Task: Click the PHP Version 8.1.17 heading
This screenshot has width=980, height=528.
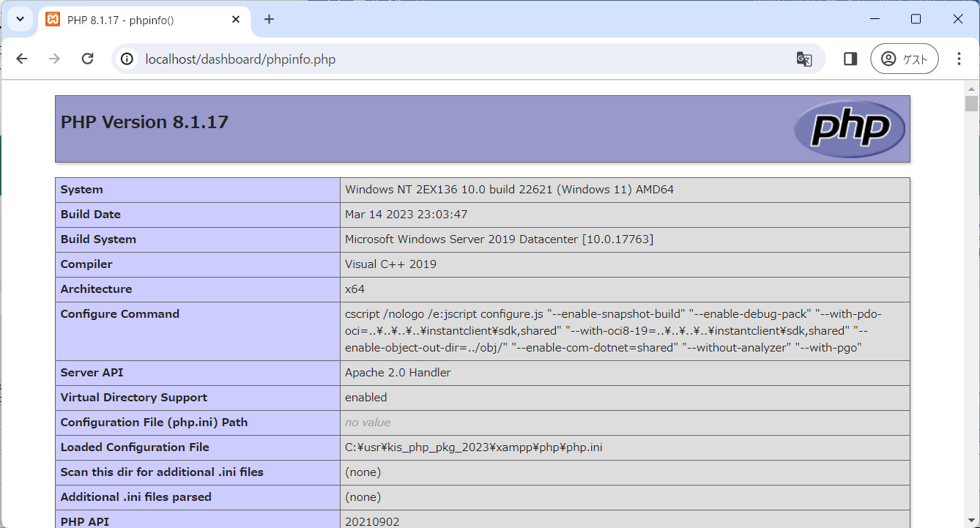Action: (144, 122)
